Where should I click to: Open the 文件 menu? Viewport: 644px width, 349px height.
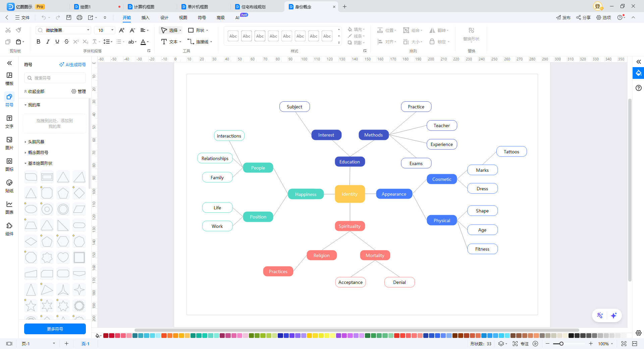click(x=22, y=17)
